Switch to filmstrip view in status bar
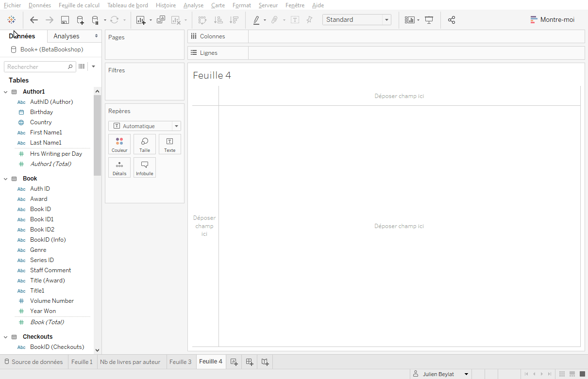588x379 pixels. tap(572, 374)
